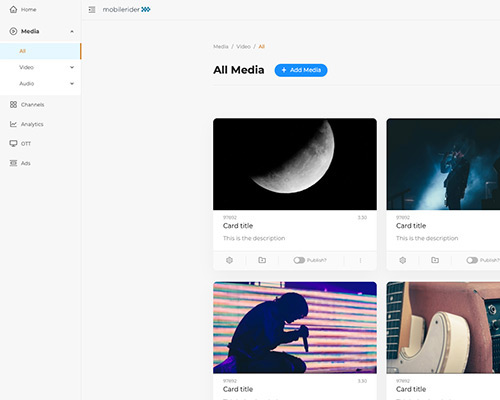Click the Analytics chart icon
Image resolution: width=500 pixels, height=400 pixels.
tap(13, 124)
